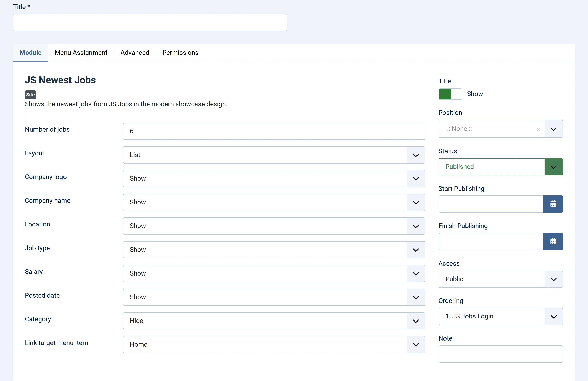Toggle the Title Show switch
588x381 pixels.
[x=450, y=94]
